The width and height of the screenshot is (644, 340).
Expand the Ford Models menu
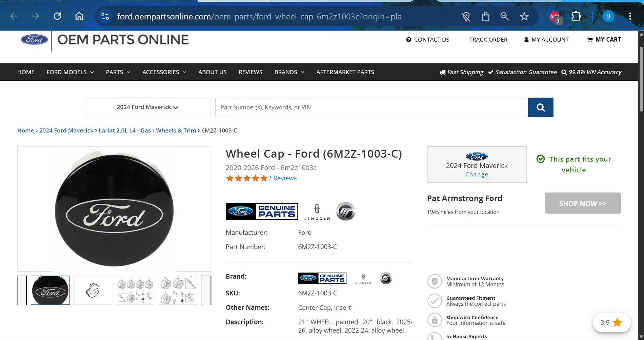coord(70,72)
